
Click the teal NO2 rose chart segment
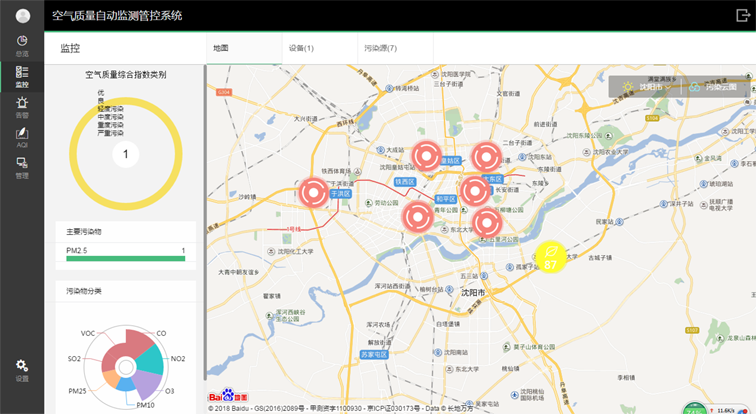[x=152, y=361]
